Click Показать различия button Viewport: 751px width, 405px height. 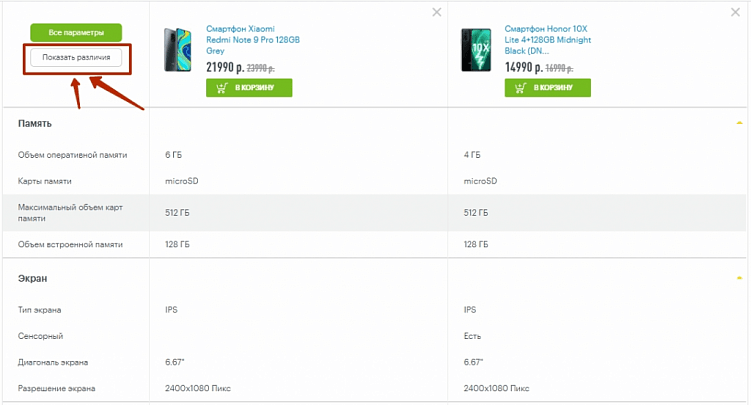(x=76, y=58)
